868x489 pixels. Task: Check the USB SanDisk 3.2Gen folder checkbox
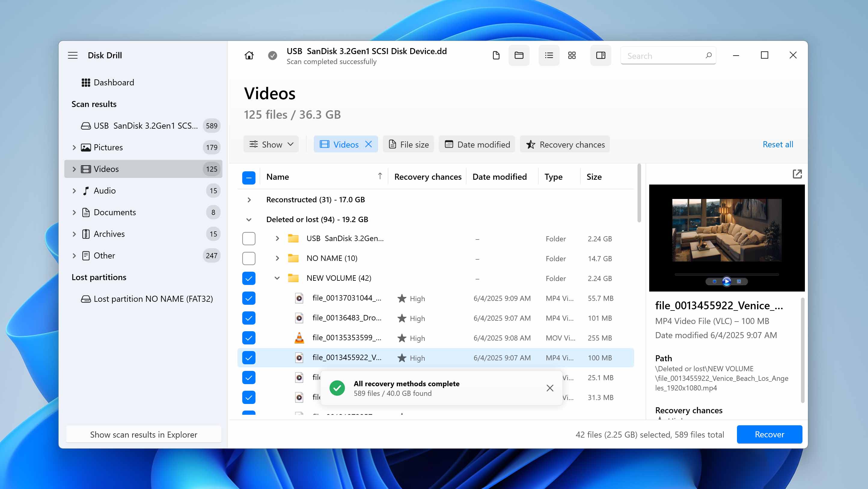[249, 238]
